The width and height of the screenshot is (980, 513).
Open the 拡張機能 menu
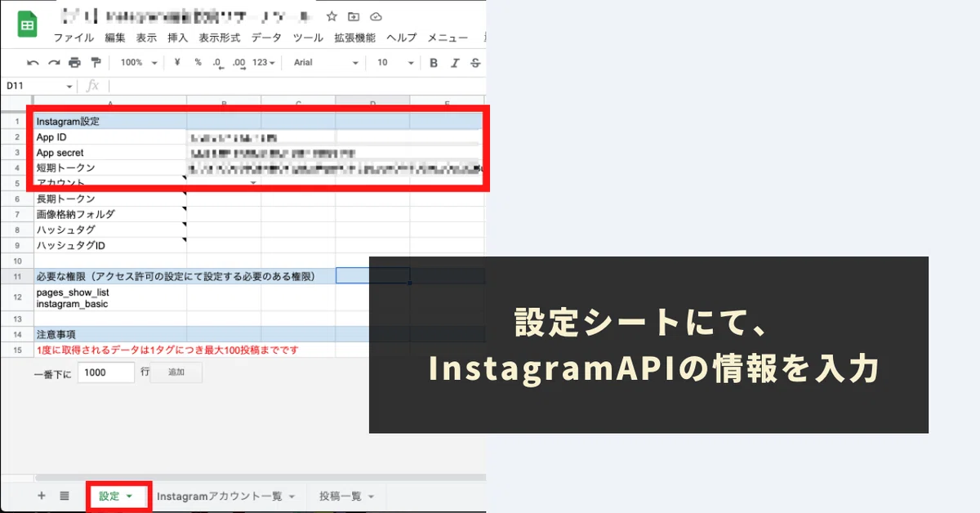point(355,38)
